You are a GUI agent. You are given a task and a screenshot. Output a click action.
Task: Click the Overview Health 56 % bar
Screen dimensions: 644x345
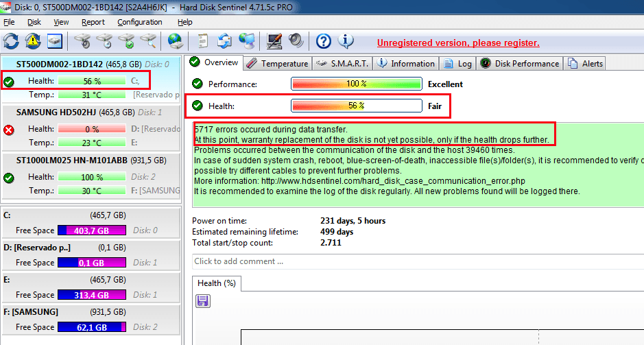click(357, 106)
